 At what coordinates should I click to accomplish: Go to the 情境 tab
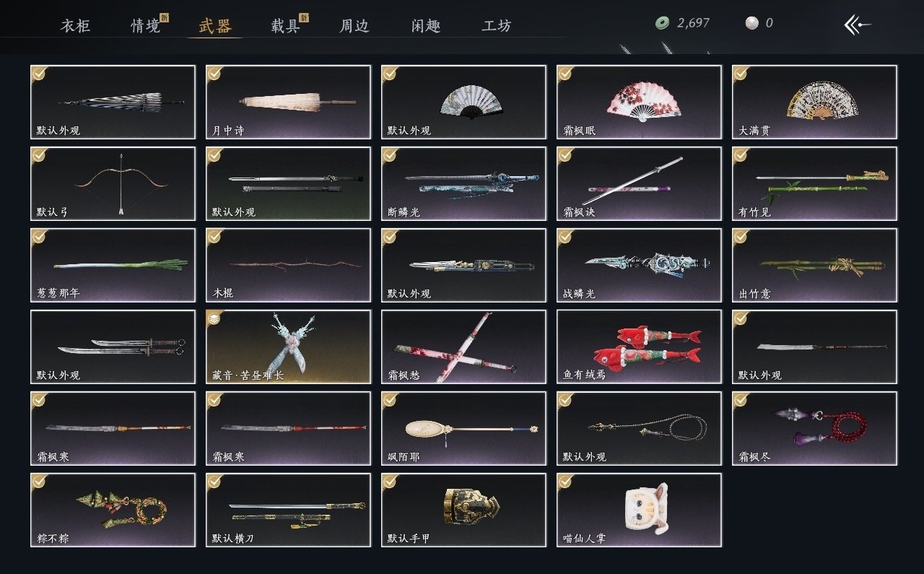(x=145, y=26)
